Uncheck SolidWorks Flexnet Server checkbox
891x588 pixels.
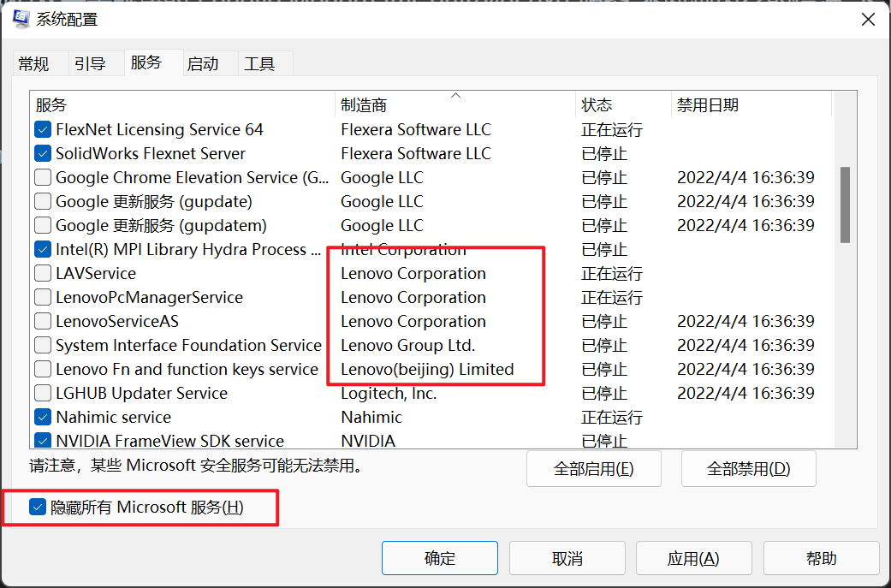pyautogui.click(x=43, y=153)
